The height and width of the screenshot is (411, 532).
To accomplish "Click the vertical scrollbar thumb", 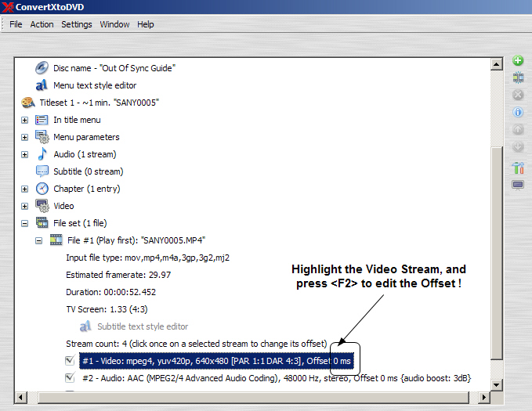I will tap(497, 253).
